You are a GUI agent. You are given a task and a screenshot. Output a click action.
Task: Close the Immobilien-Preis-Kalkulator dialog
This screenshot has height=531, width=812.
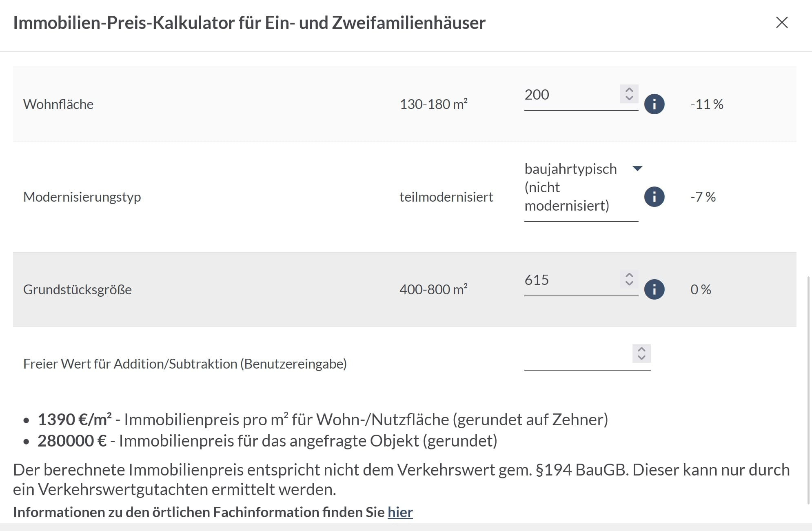click(781, 22)
